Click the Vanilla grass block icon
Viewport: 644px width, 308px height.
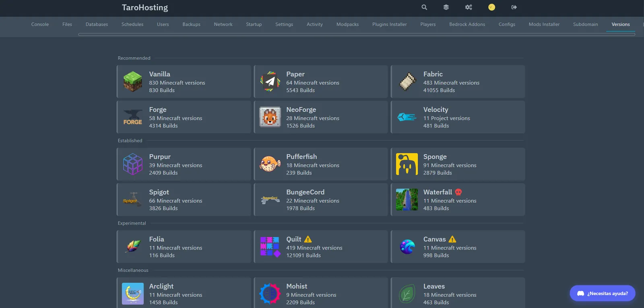pos(133,81)
